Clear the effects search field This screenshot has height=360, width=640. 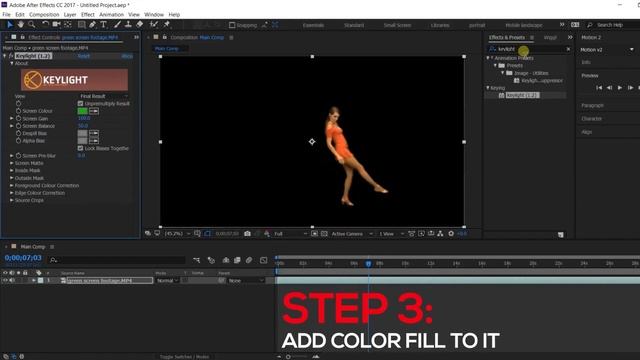[568, 49]
